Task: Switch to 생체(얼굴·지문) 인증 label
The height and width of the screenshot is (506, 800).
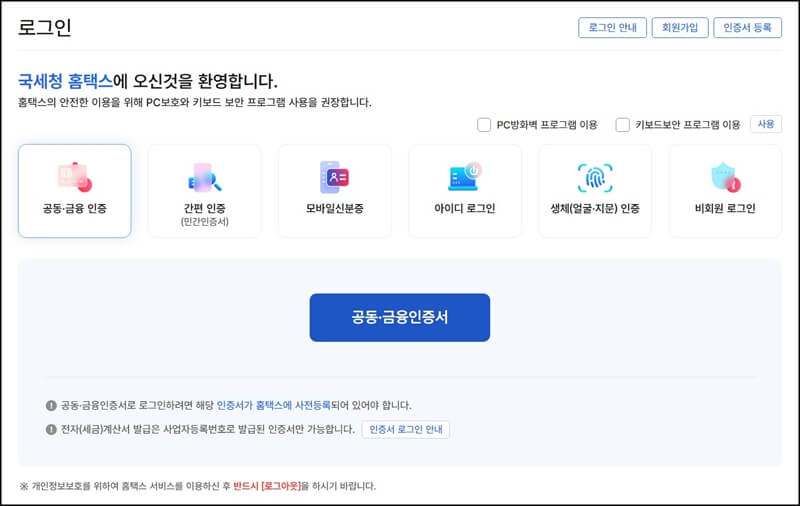Action: 595,208
